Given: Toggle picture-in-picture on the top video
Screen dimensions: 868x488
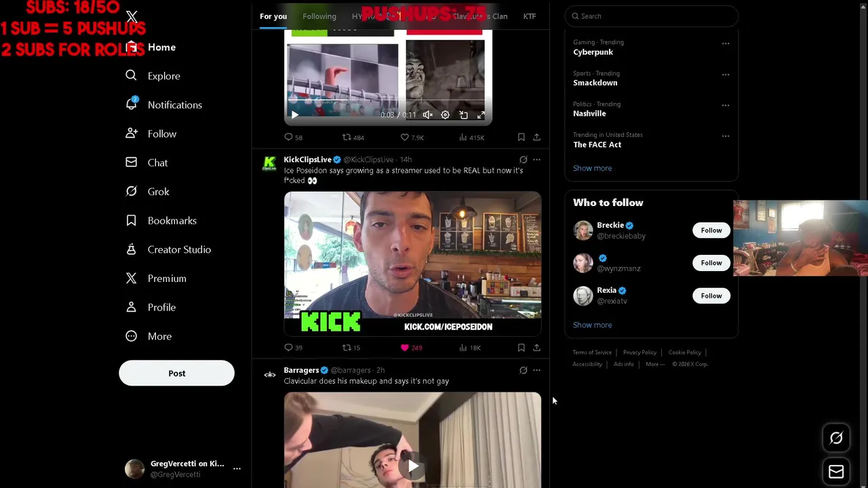Looking at the screenshot, I should [464, 115].
